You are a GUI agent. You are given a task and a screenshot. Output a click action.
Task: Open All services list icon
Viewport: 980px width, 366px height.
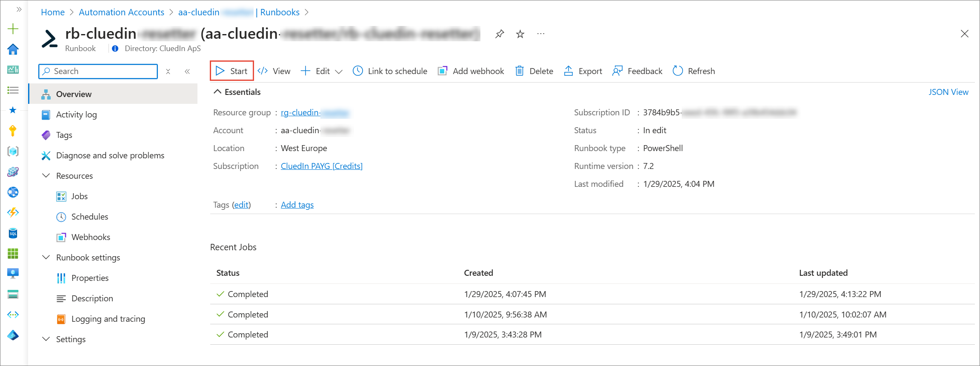(x=13, y=90)
